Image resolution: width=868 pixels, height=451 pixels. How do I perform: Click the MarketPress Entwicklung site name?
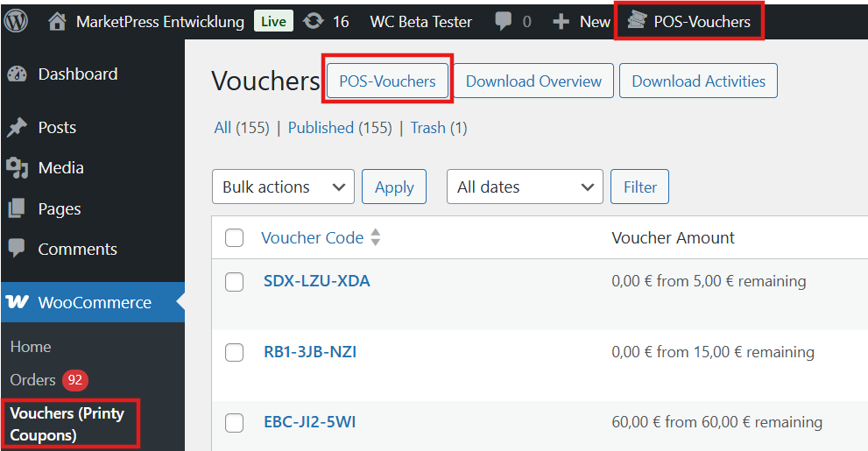pos(160,22)
